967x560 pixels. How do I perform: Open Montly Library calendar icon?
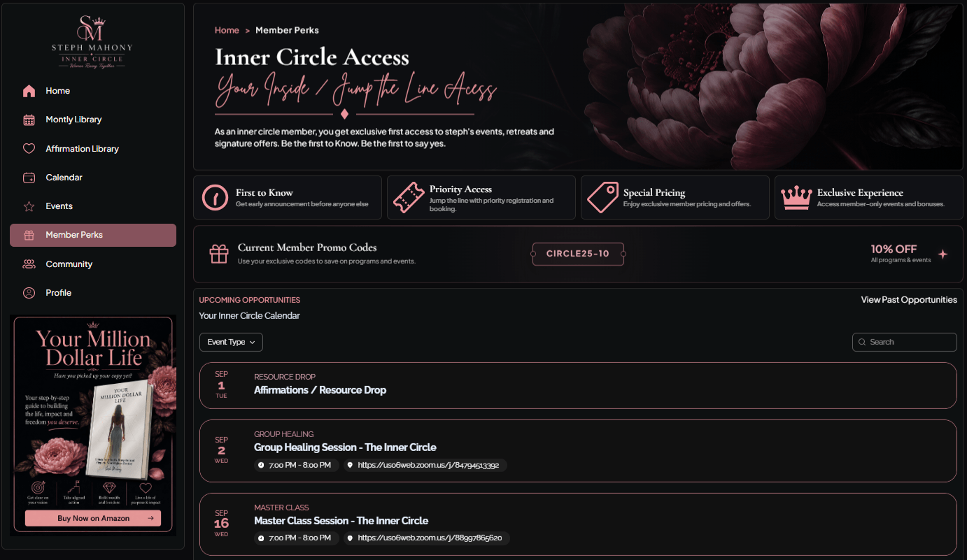(29, 120)
